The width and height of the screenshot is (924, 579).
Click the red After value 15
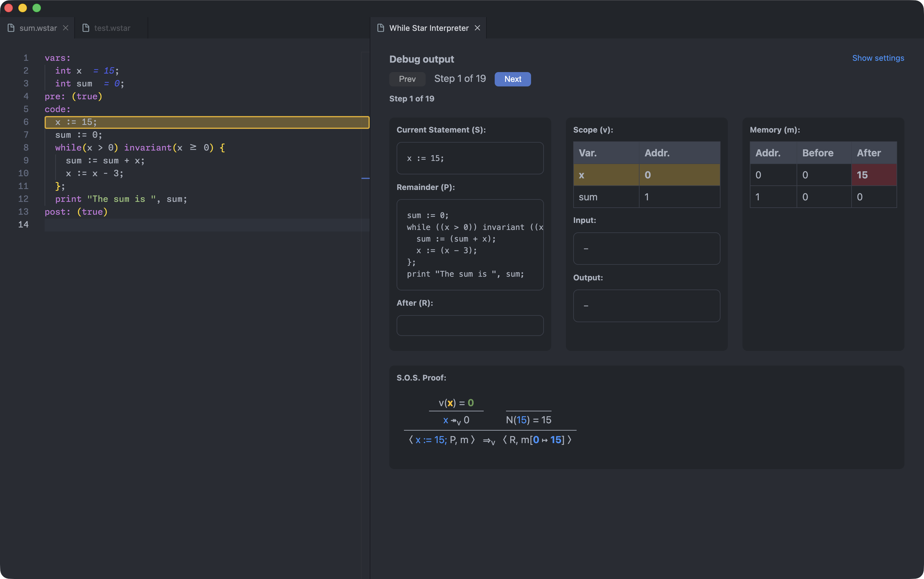874,175
